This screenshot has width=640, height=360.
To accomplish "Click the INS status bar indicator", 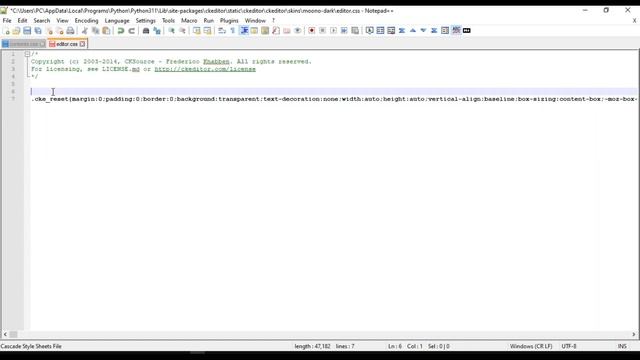I will (622, 346).
